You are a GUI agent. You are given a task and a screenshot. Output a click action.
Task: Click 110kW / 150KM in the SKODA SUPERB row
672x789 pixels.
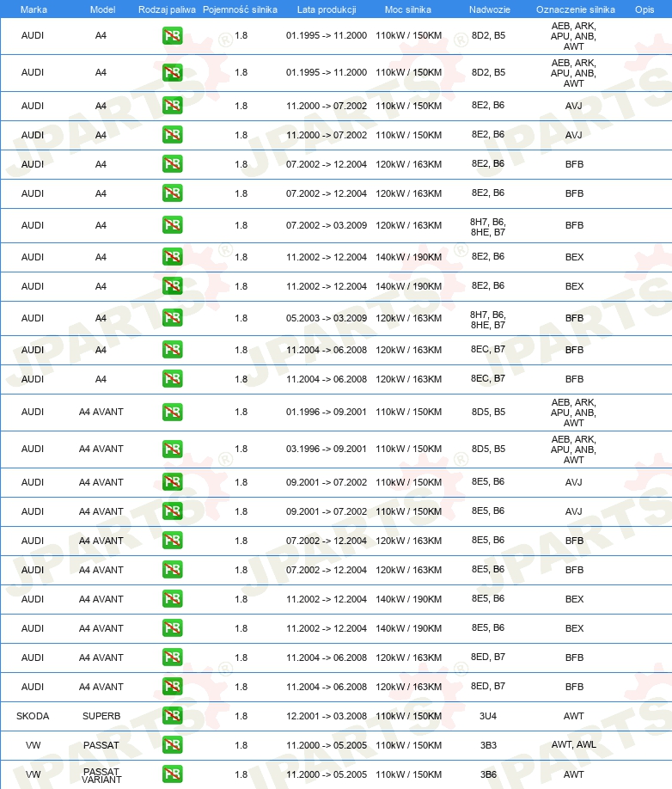(408, 716)
